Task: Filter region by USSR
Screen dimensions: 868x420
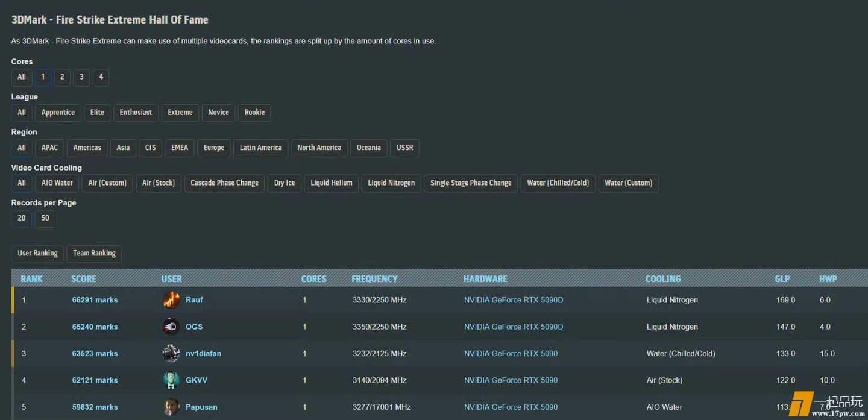Action: tap(404, 148)
